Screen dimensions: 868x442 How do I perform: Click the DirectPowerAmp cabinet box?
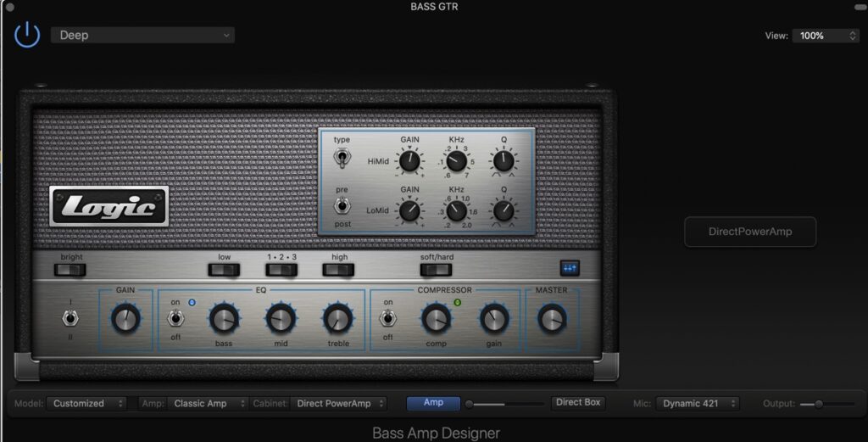tap(750, 232)
